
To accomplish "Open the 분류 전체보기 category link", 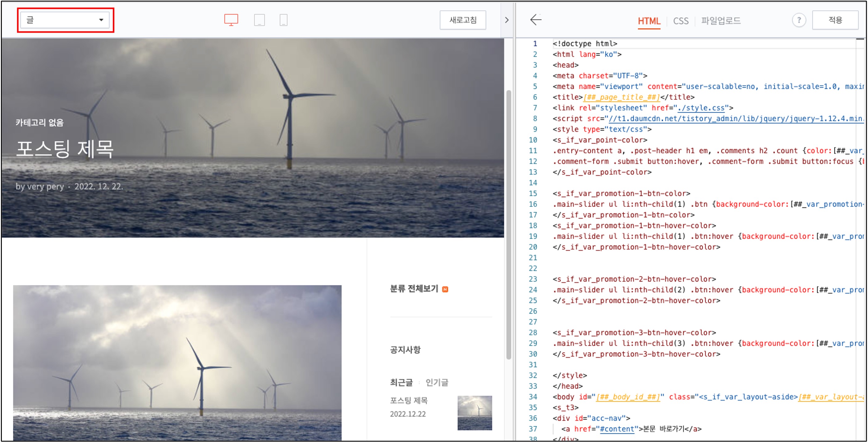I will [414, 289].
